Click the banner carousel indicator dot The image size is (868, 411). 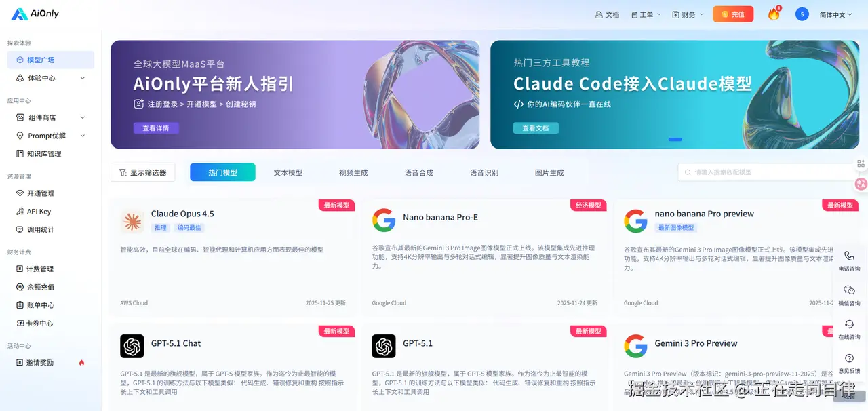click(x=675, y=139)
